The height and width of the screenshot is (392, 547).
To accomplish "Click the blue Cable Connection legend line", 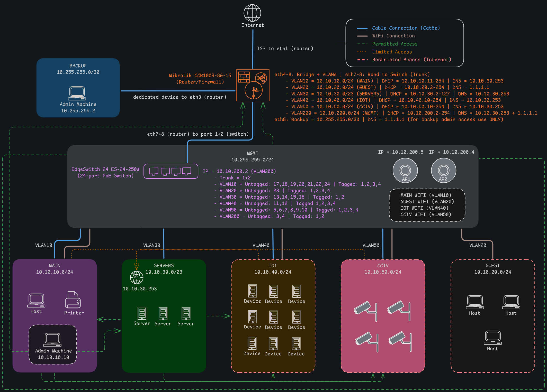I will 362,28.
